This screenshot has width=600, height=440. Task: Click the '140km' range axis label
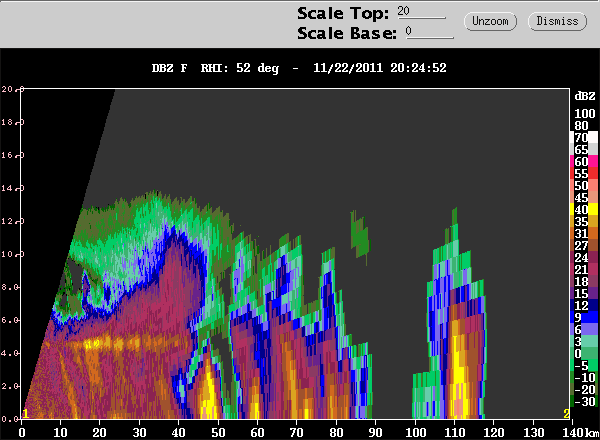coord(580,433)
